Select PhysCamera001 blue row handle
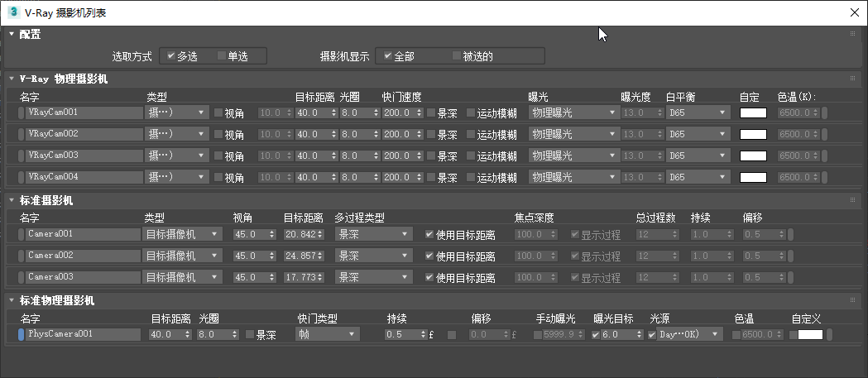868x378 pixels. (21, 334)
